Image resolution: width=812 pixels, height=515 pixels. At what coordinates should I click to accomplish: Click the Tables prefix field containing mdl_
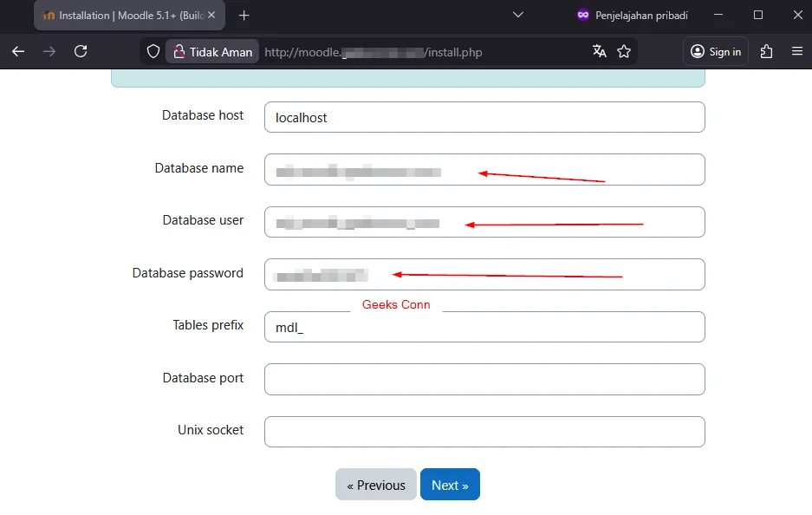pyautogui.click(x=484, y=327)
